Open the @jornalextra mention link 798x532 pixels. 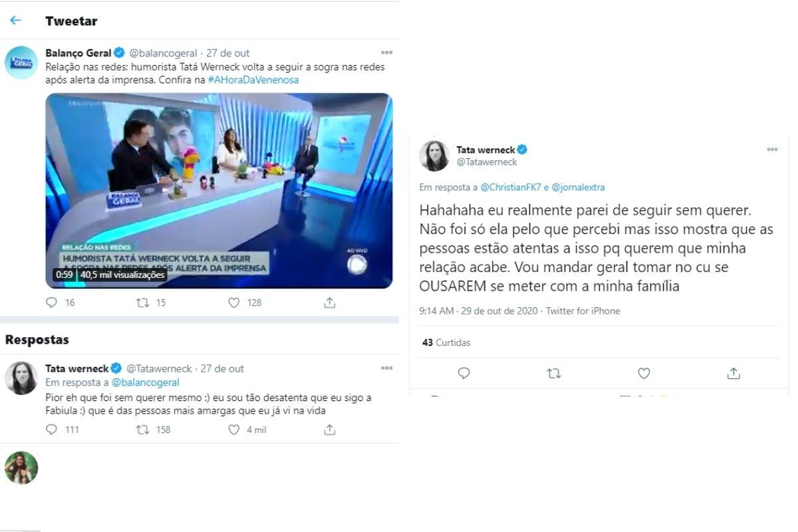[x=578, y=188]
